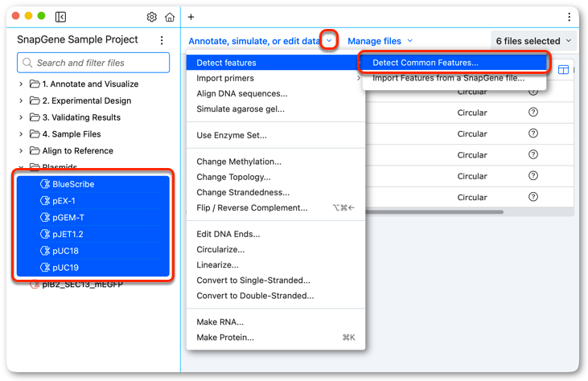Image resolution: width=588 pixels, height=381 pixels.
Task: Click the pJET1.2 file icon
Action: [x=45, y=234]
